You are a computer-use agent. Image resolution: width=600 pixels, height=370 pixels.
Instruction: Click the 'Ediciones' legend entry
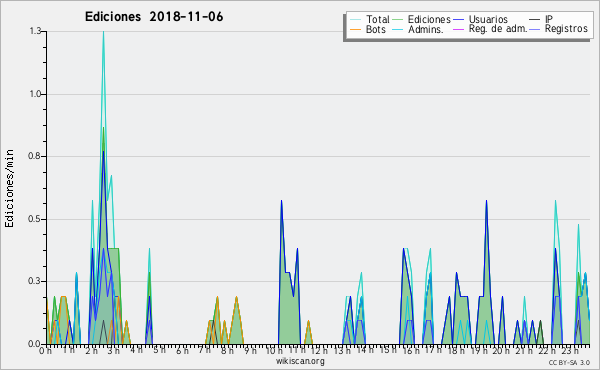click(429, 19)
